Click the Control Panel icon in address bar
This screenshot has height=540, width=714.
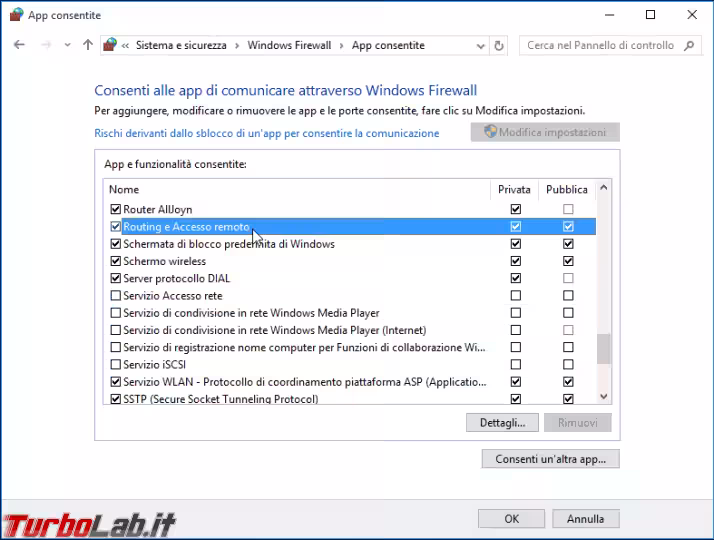(110, 45)
